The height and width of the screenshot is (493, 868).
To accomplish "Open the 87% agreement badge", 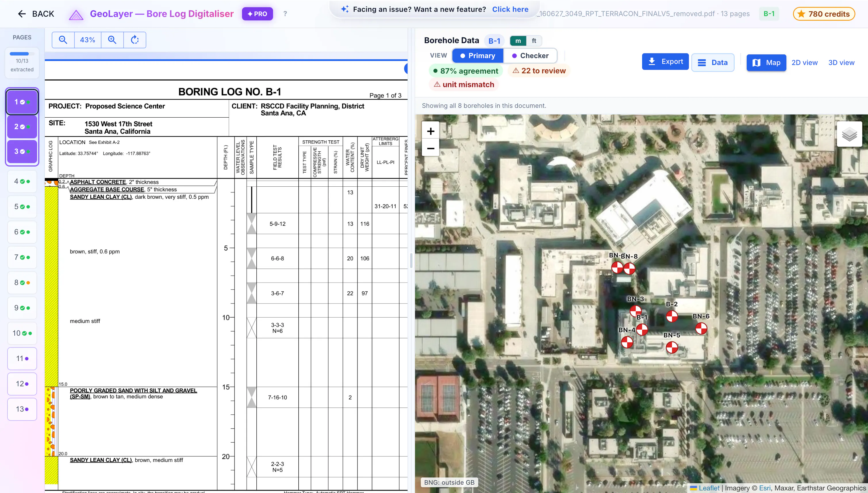I will [465, 71].
